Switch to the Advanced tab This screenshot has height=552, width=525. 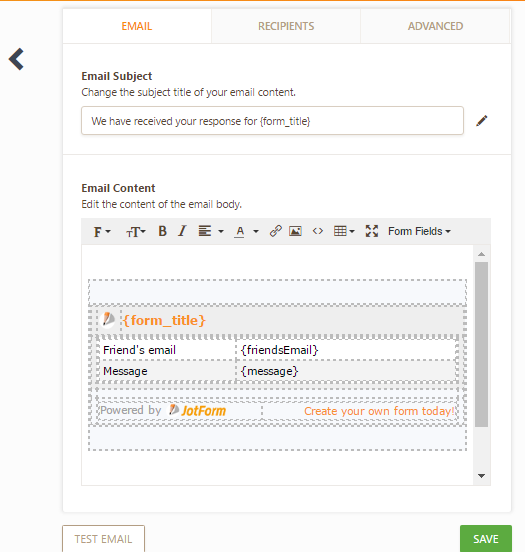pos(435,26)
